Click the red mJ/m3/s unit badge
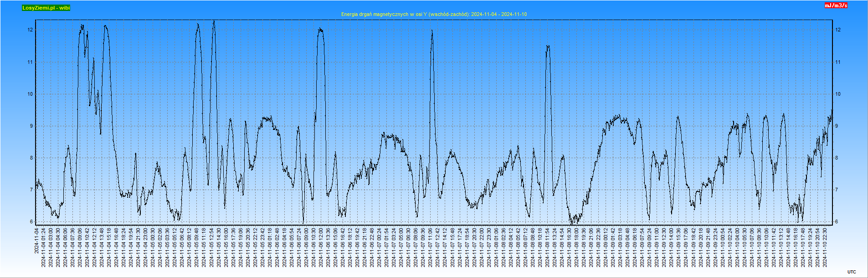This screenshot has height=278, width=868. (x=836, y=5)
